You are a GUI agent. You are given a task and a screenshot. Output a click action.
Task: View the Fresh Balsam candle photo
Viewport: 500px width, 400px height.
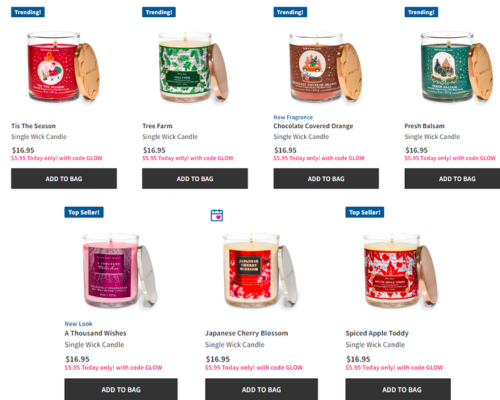click(457, 67)
